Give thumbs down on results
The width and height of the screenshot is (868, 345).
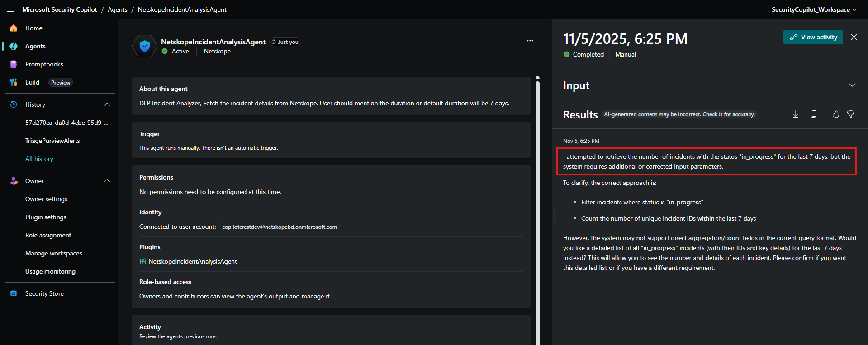tap(850, 114)
